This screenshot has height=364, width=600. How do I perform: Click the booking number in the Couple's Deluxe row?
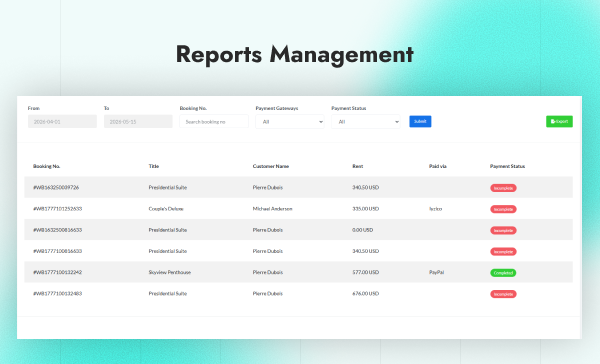[x=57, y=209]
